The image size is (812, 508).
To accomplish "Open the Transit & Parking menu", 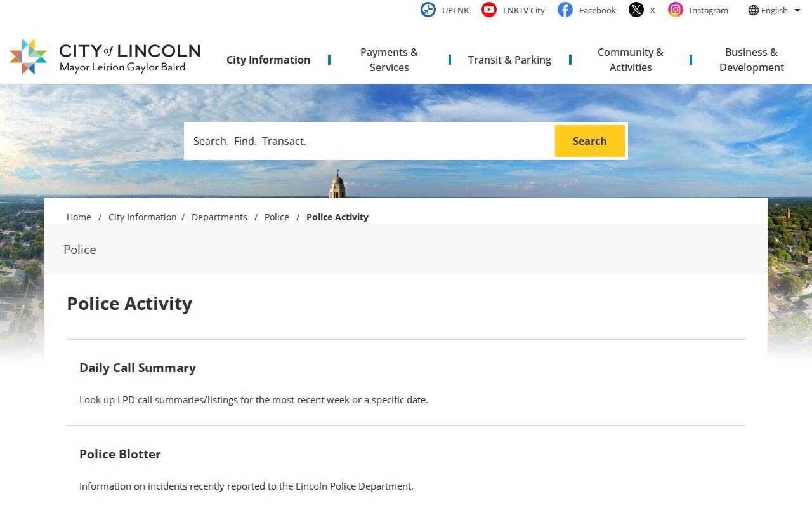I will point(509,60).
